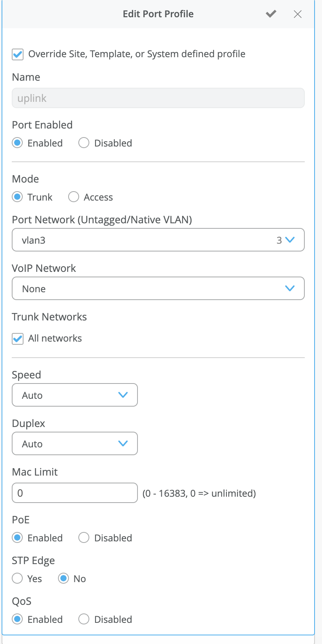Screen dimensions: 322x644
Task: Choose Access mode radio button
Action: (74, 197)
